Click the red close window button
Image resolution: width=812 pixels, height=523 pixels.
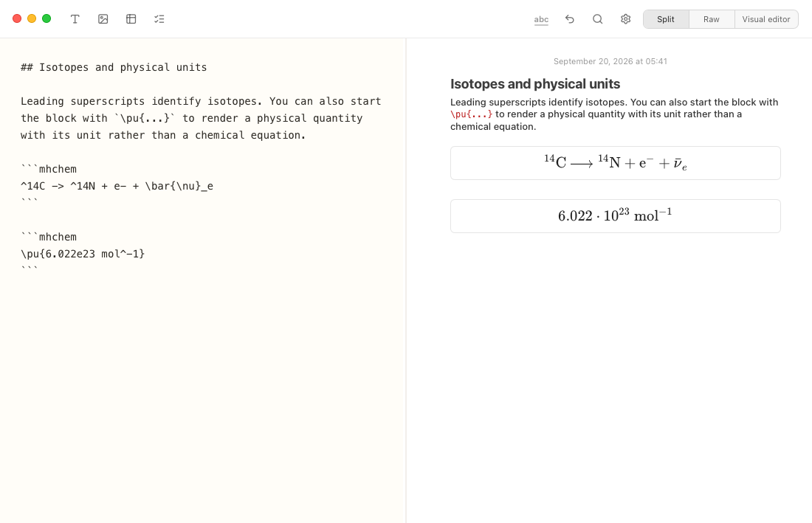point(17,18)
